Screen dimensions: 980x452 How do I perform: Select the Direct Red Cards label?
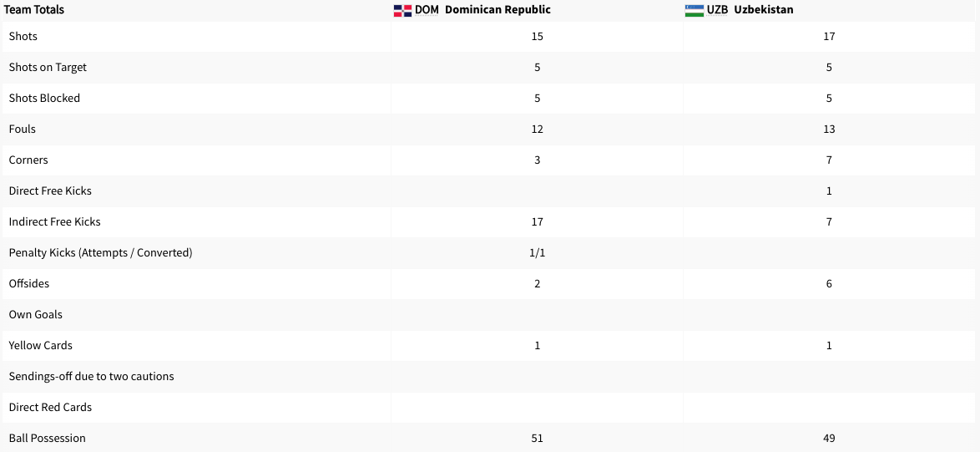50,408
